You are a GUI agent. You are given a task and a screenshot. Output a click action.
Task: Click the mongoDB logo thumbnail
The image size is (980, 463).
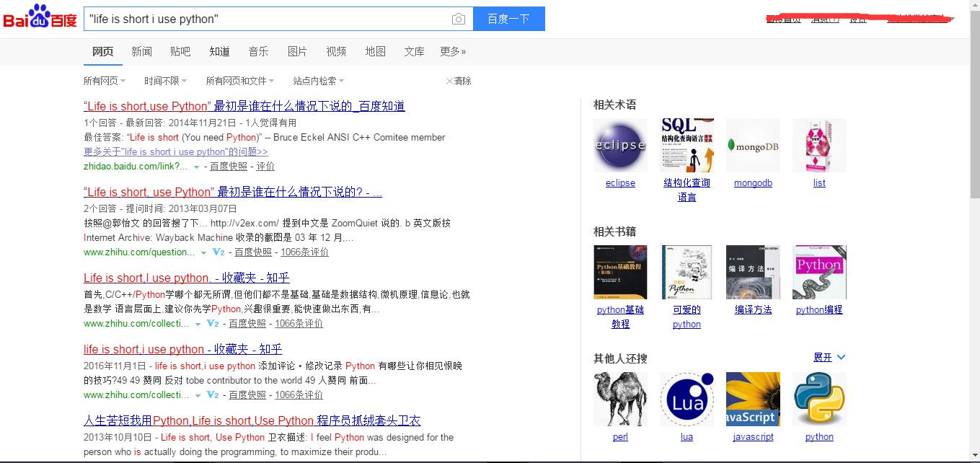click(x=753, y=145)
